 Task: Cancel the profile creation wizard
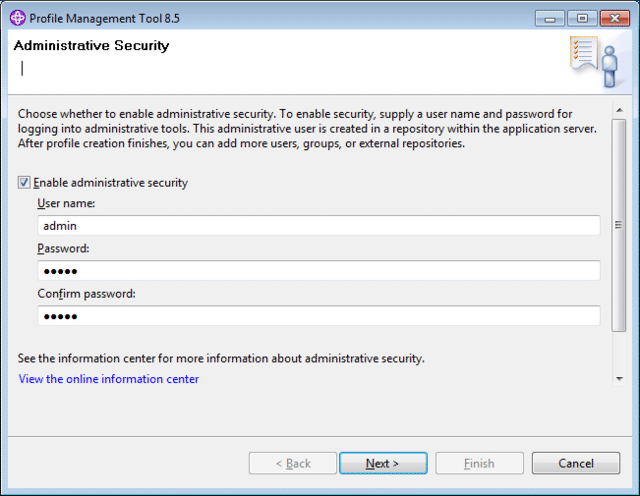click(576, 463)
